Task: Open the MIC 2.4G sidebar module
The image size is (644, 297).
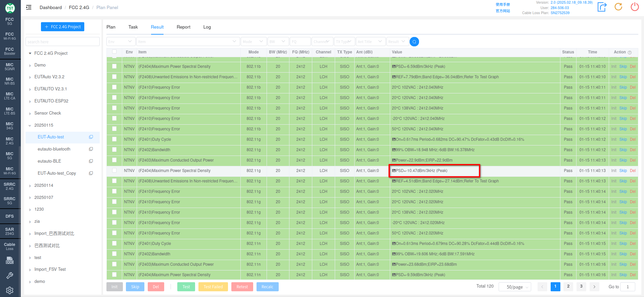Action: coord(9,141)
